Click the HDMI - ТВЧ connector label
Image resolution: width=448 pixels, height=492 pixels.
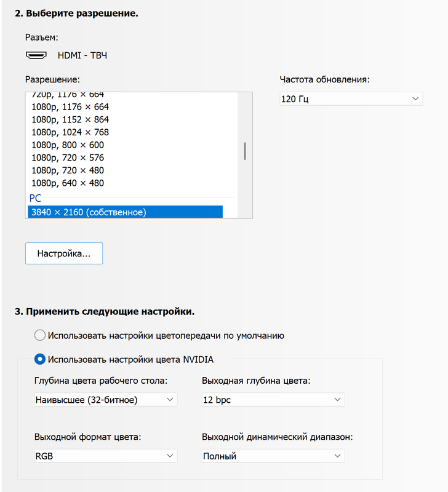point(82,55)
